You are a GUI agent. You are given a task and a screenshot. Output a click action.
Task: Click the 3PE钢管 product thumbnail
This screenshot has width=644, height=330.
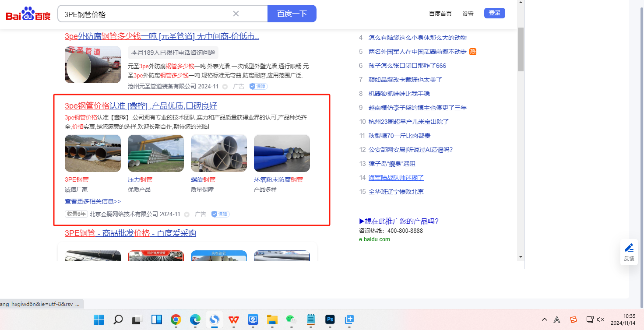pyautogui.click(x=93, y=153)
